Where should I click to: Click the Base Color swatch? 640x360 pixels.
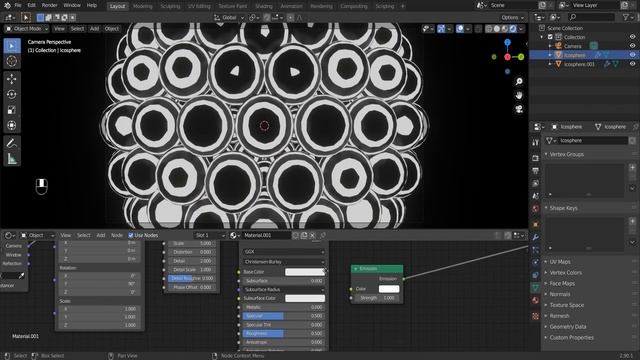(x=305, y=272)
